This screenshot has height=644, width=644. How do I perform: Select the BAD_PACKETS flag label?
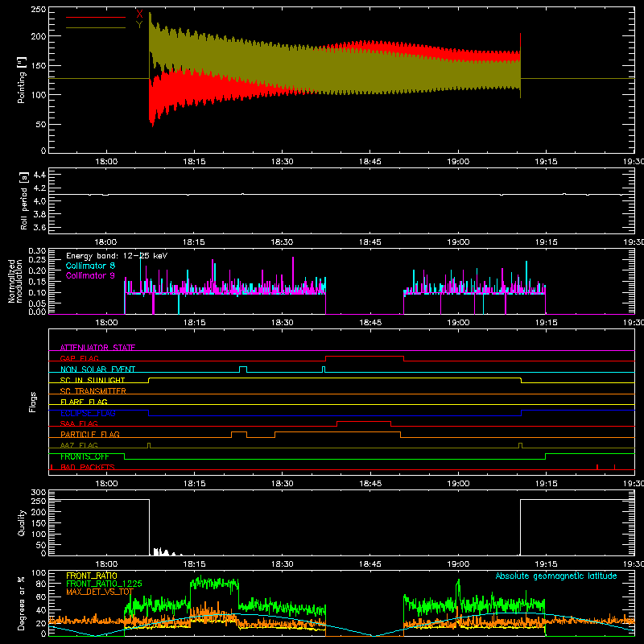(88, 467)
